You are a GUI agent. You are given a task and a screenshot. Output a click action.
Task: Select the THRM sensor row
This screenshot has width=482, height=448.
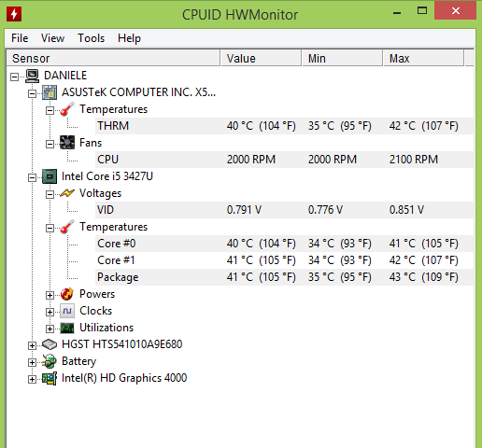(x=285, y=126)
